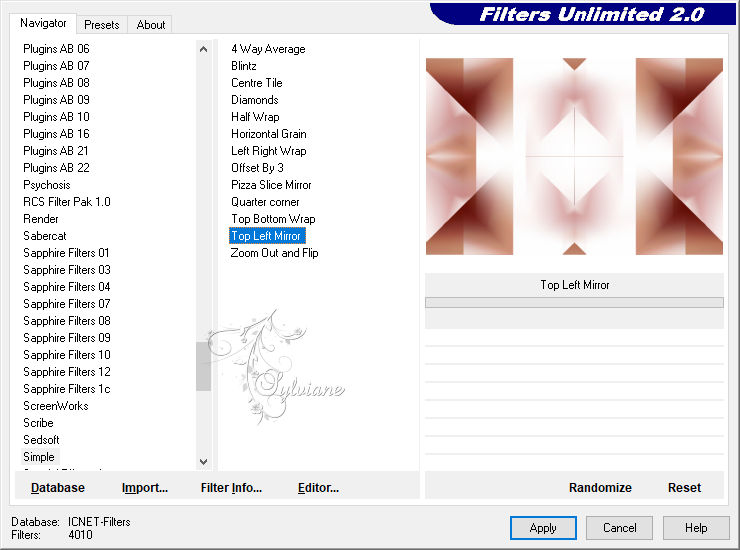Switch to the Navigator tab
Viewport: 740px width, 550px height.
coord(43,23)
